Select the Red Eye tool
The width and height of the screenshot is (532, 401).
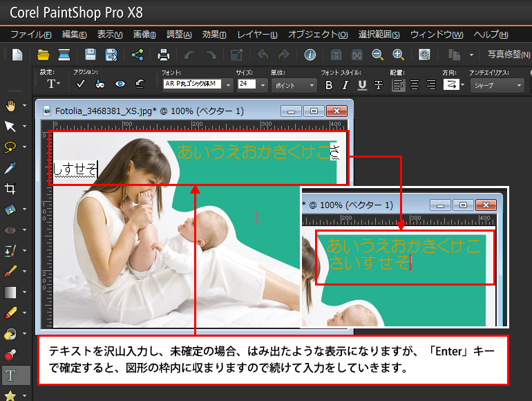10,230
